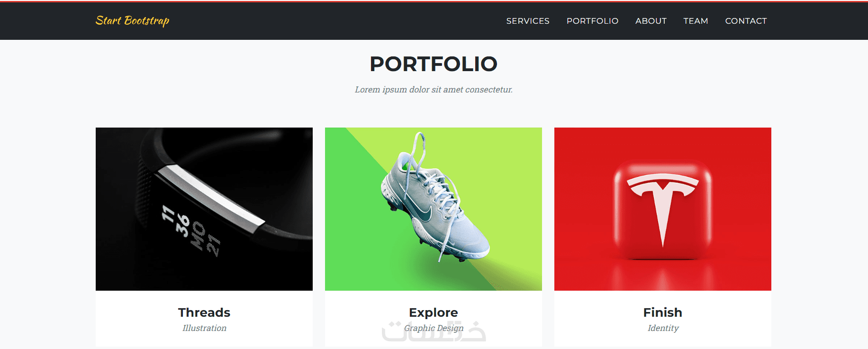Click the Finish project title

662,312
